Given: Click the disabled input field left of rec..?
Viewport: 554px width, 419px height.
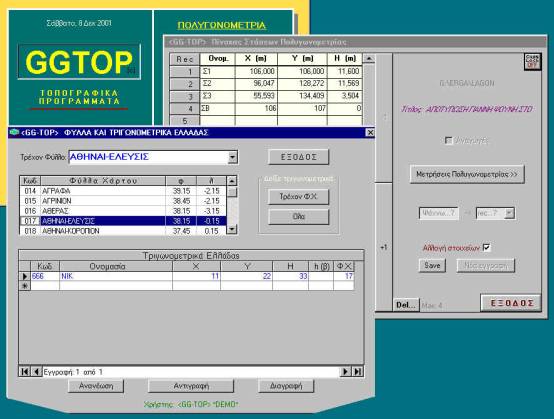Looking at the screenshot, I should [x=438, y=213].
